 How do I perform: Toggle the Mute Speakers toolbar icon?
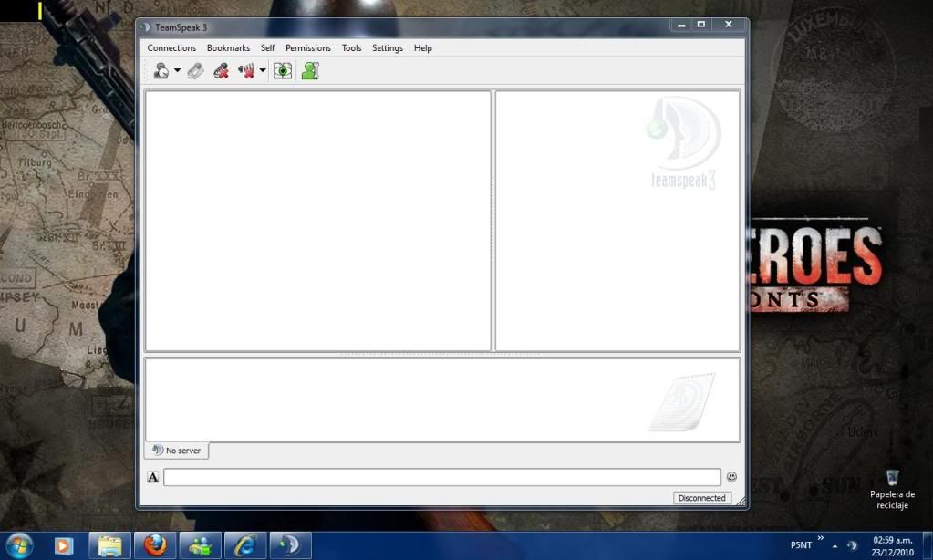coord(246,71)
